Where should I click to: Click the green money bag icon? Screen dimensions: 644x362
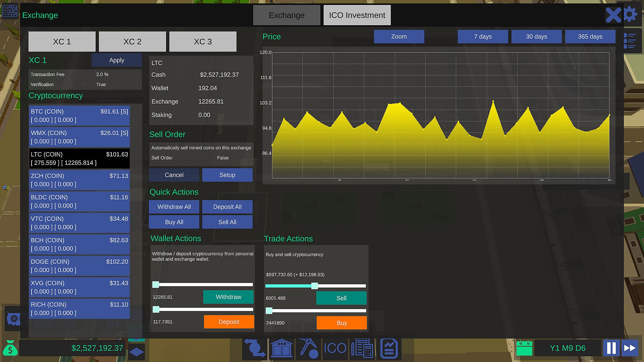tap(10, 348)
